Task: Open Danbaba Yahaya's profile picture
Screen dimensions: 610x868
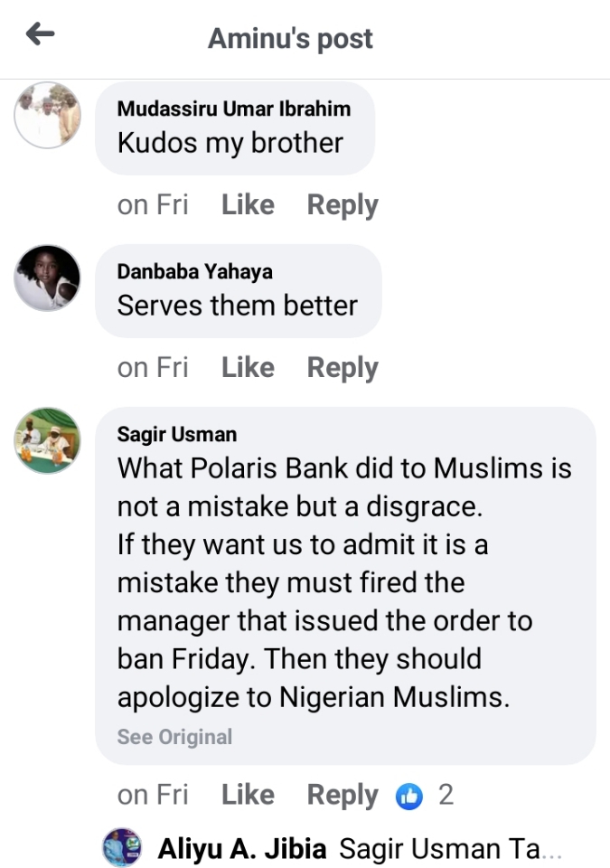Action: [x=48, y=278]
